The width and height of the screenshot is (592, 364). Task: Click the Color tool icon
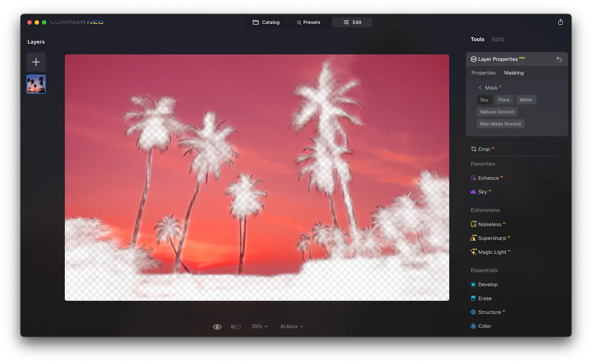(473, 326)
